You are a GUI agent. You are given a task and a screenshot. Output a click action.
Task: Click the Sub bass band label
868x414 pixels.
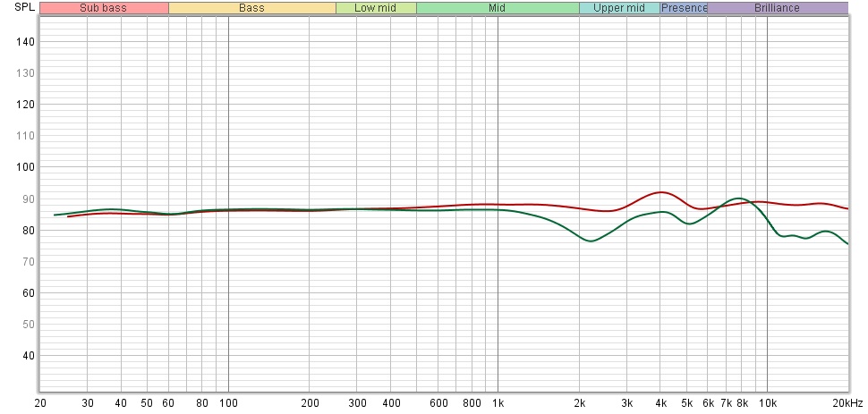[x=104, y=8]
